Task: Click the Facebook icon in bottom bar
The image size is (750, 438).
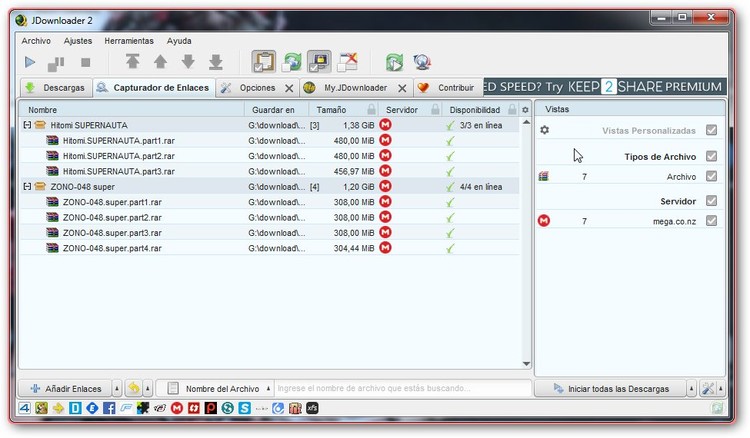Action: 109,408
